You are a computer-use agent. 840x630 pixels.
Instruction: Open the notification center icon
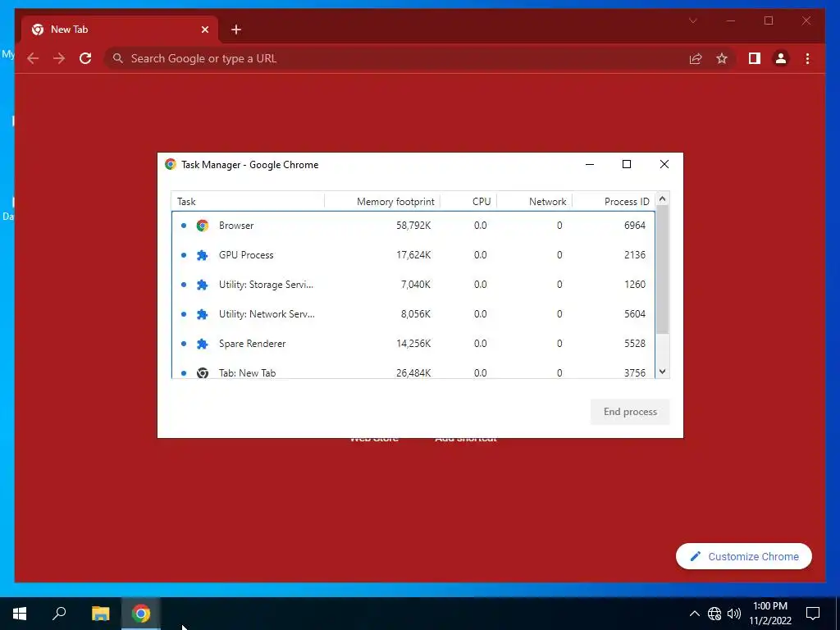coord(813,614)
